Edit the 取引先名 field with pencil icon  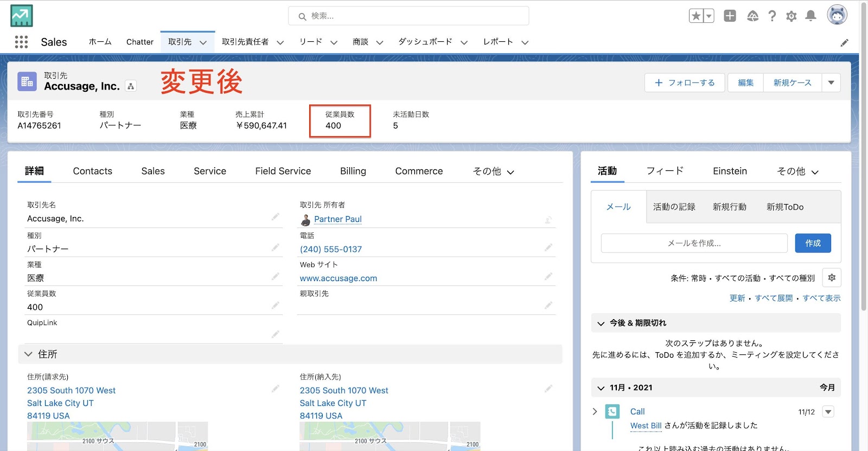(x=276, y=217)
